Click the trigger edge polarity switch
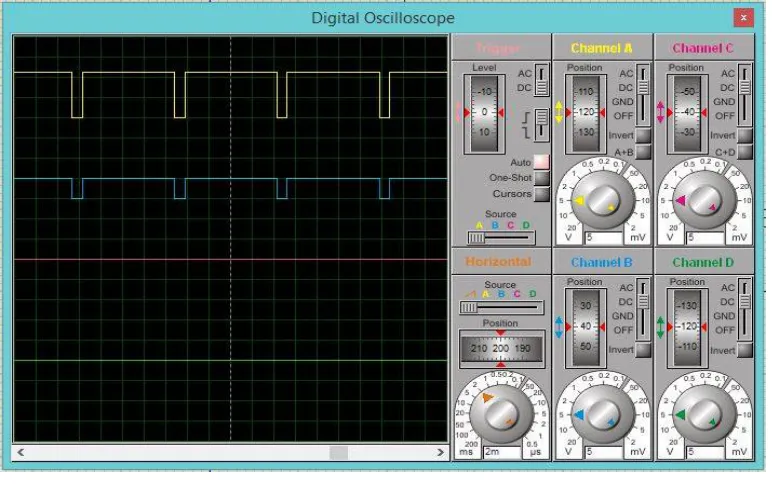 tap(542, 125)
